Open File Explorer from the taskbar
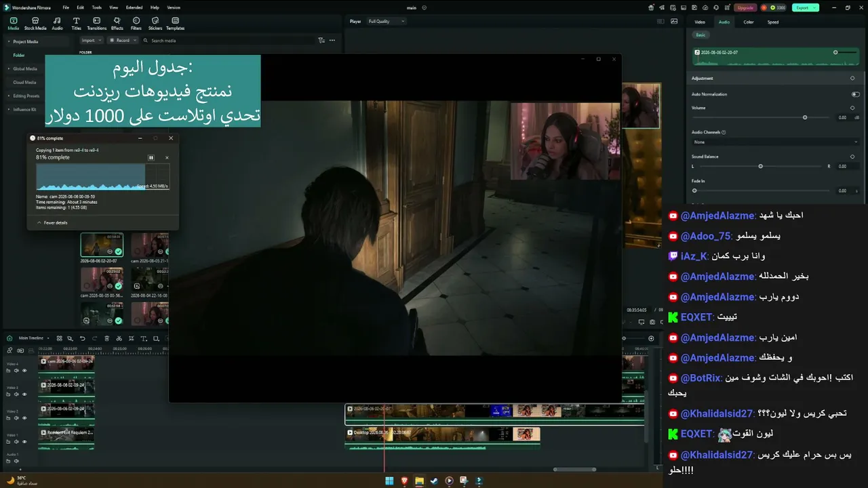The width and height of the screenshot is (868, 488). click(420, 481)
